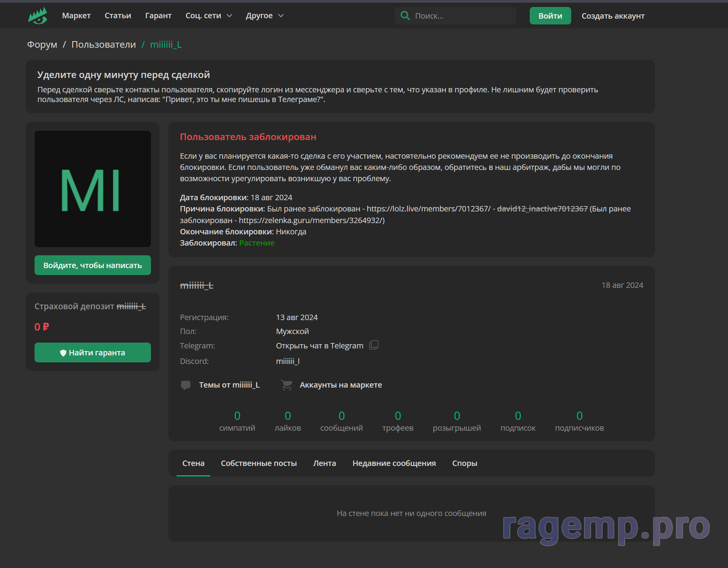728x568 pixels.
Task: Click the green eye forum logo
Action: [38, 16]
